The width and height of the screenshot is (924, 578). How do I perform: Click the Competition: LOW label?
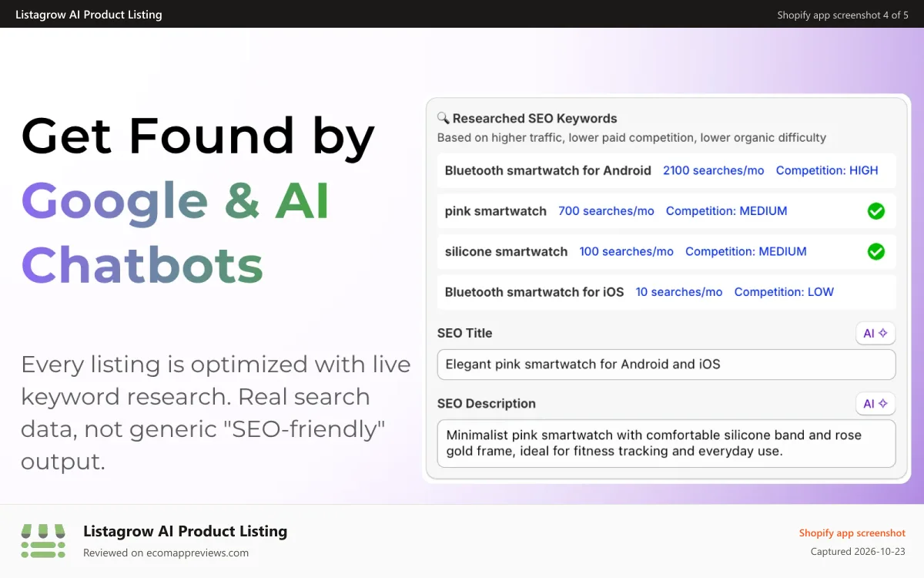784,292
